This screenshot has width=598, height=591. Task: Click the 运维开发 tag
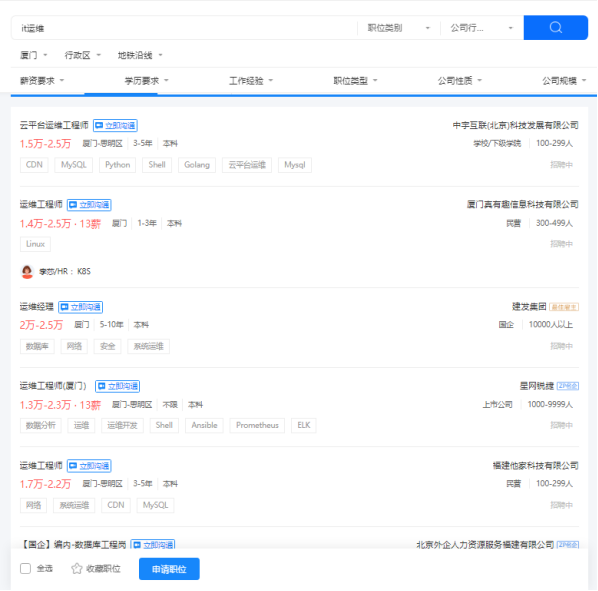click(x=122, y=426)
